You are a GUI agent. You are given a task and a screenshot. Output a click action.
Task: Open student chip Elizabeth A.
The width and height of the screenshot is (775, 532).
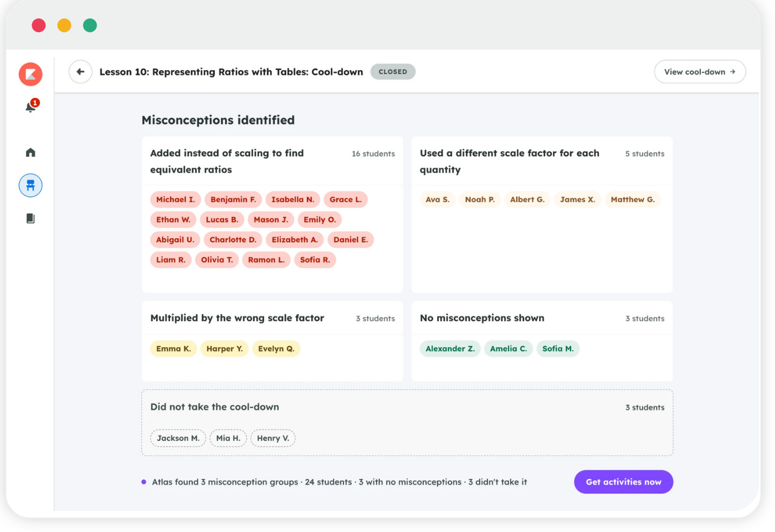click(295, 239)
